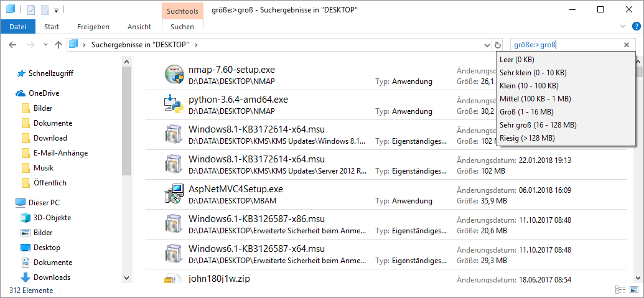Open the Quick Access Toolbar customize dropdown

pyautogui.click(x=56, y=10)
